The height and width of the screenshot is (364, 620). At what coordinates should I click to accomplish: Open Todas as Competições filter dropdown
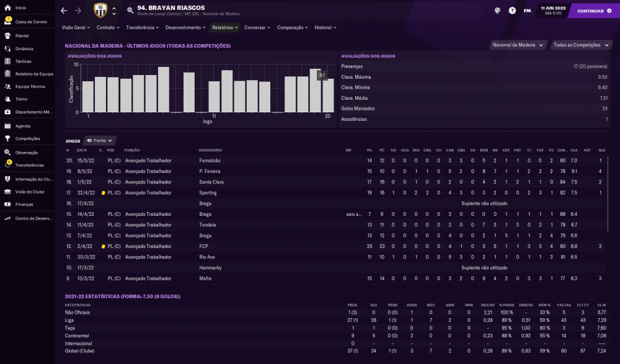coord(581,45)
